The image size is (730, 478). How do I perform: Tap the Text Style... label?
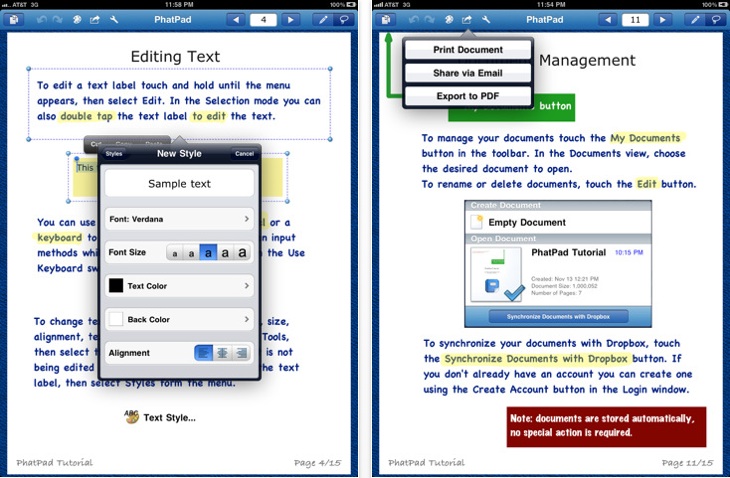[169, 417]
